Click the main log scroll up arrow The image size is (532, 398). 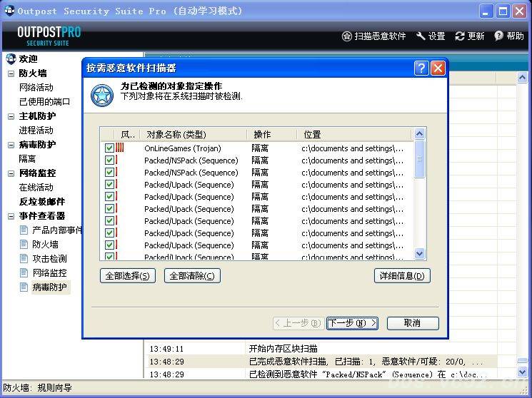(522, 78)
